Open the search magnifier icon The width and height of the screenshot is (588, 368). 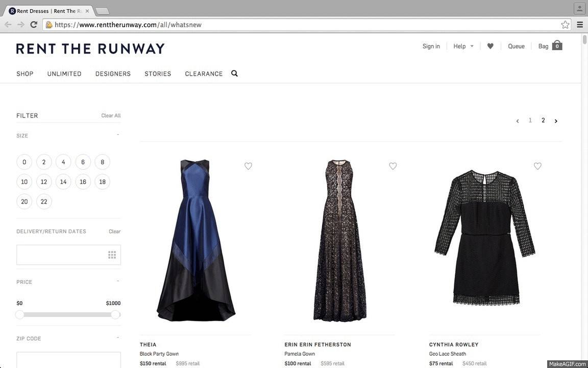coord(234,73)
